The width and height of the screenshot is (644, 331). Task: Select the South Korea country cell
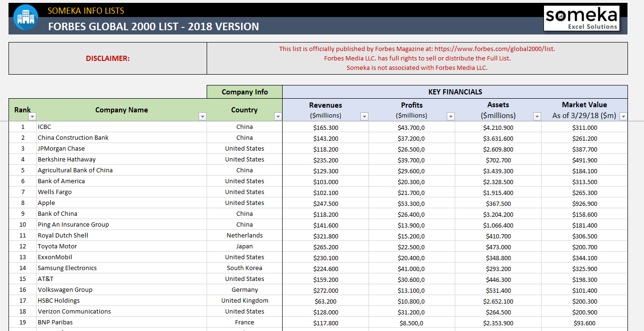(245, 268)
